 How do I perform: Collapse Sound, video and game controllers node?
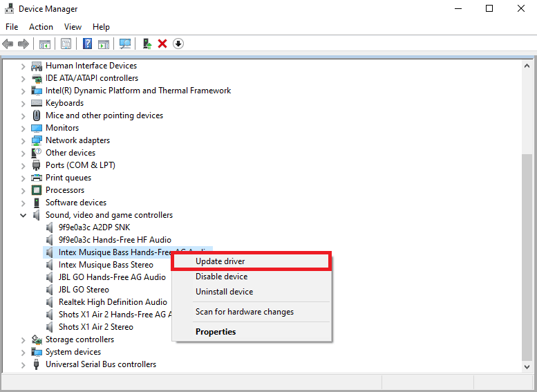click(x=23, y=216)
